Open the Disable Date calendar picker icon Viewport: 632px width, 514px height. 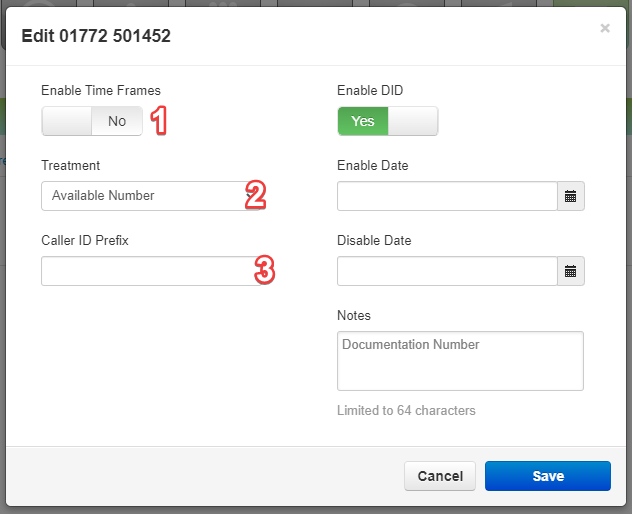tap(570, 271)
